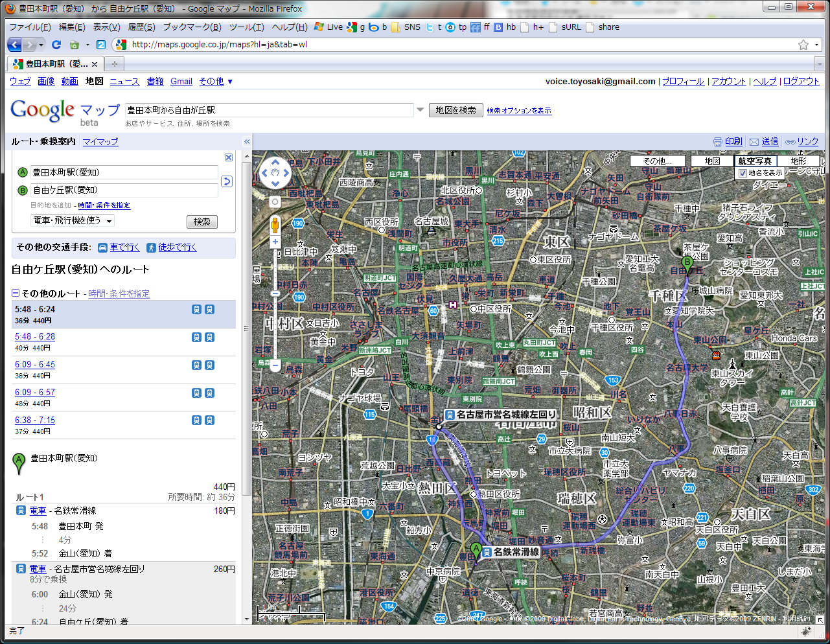The image size is (830, 644).
Task: Collapse the left panel with double-arrow
Action: pos(247,141)
